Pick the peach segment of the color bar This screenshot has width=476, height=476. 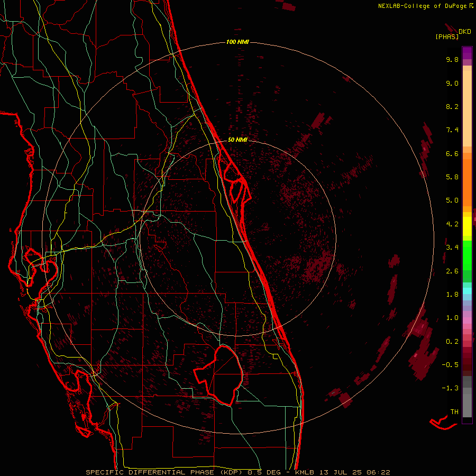pyautogui.click(x=467, y=106)
